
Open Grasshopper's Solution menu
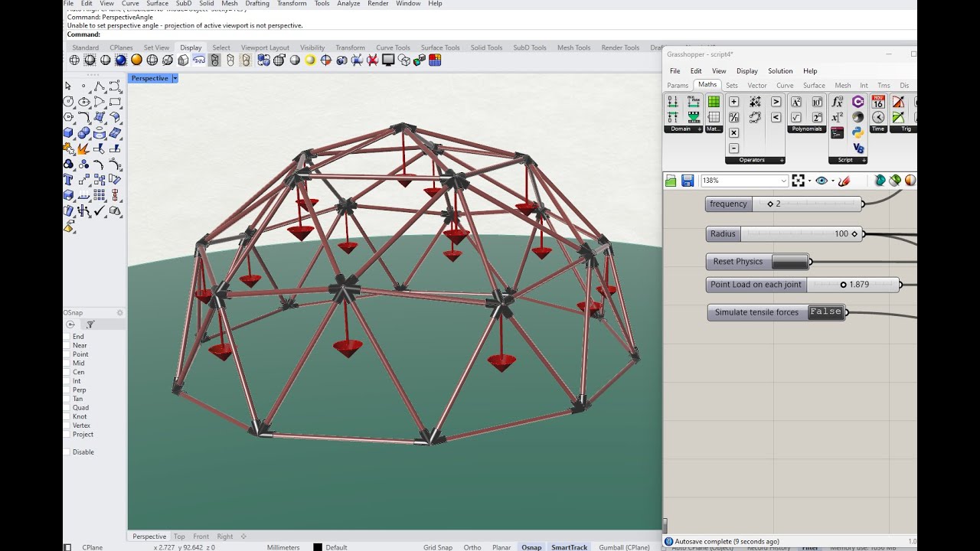point(780,71)
